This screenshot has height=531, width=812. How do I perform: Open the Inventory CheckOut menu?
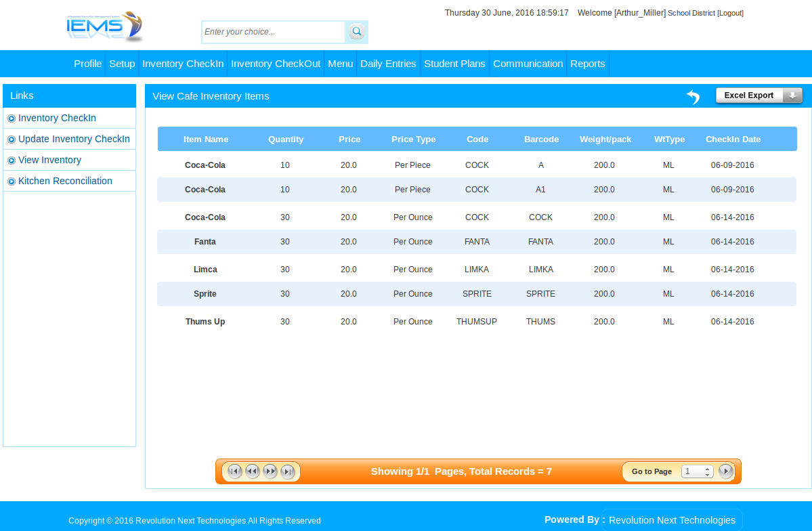click(276, 64)
